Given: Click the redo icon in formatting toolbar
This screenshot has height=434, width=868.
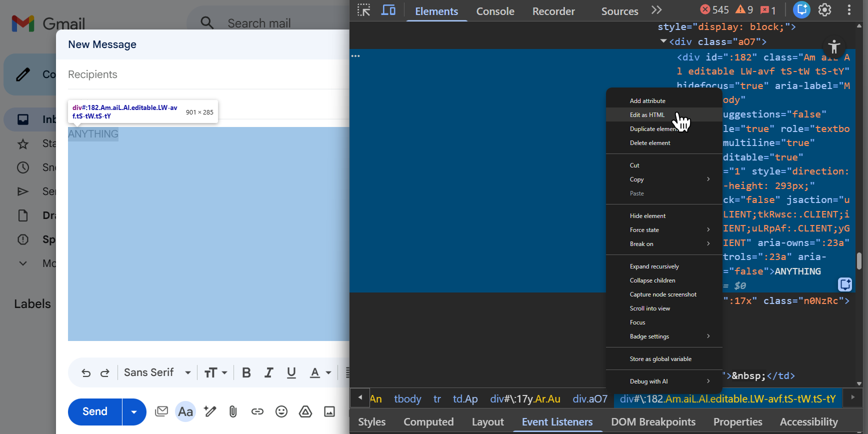Looking at the screenshot, I should click(x=105, y=373).
